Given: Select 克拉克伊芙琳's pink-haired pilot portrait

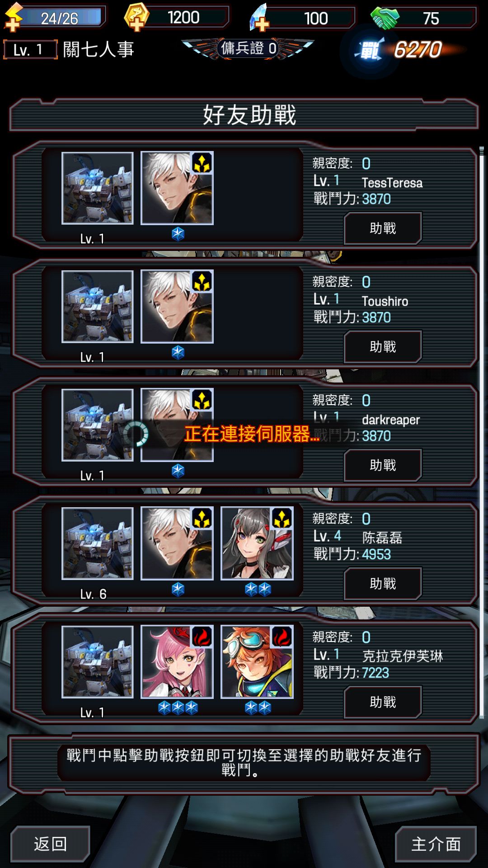Looking at the screenshot, I should [177, 662].
